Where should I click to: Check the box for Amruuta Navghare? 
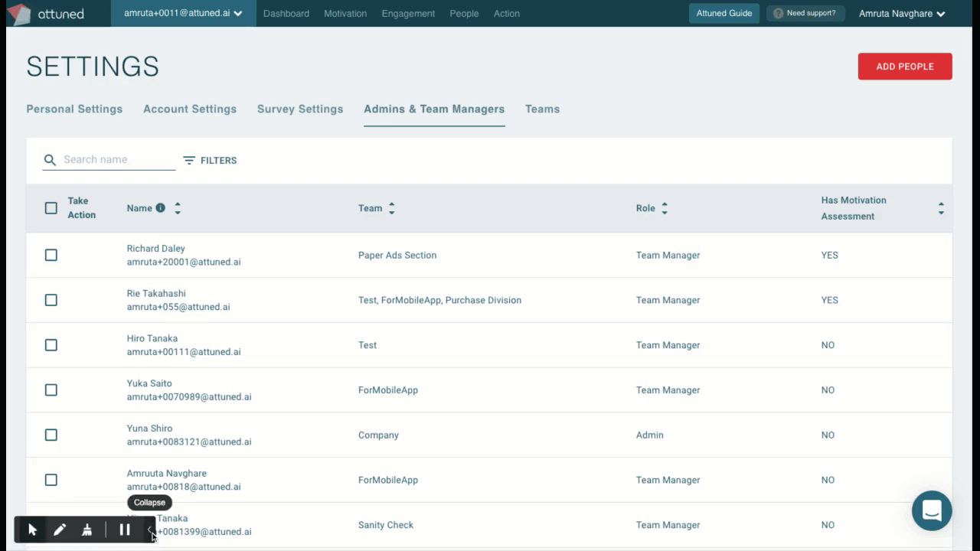click(51, 480)
